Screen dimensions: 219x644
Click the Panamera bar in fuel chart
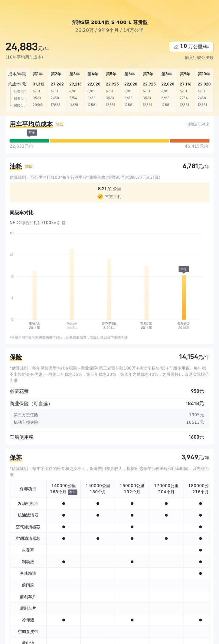72,284
